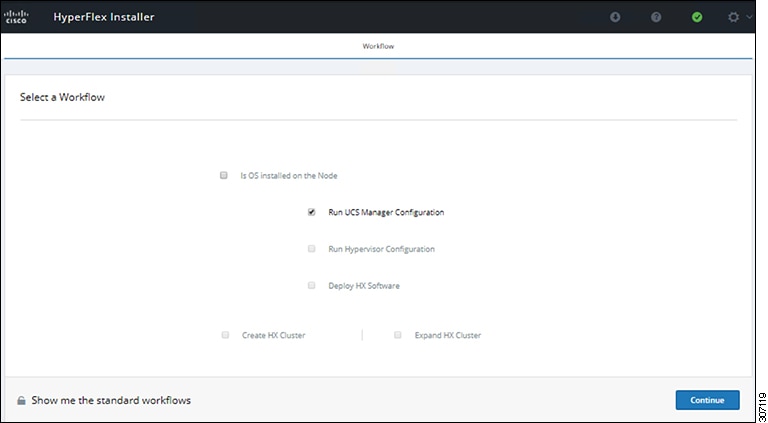Check 'Is OS installed on the Node'
768x423 pixels.
224,175
